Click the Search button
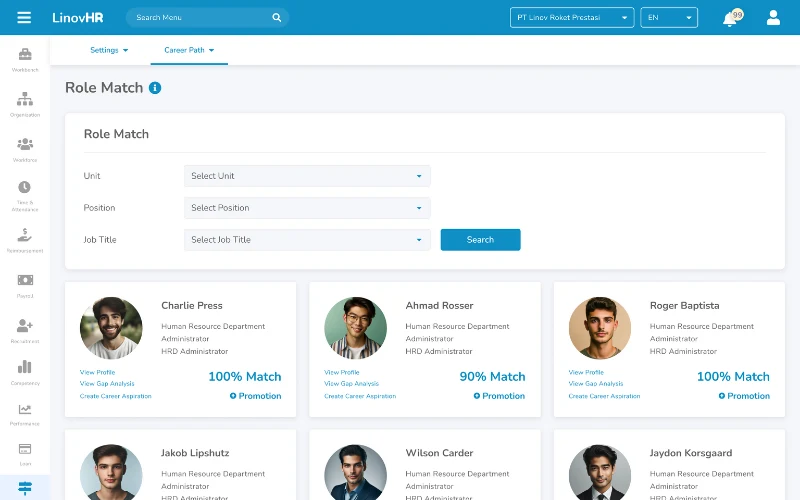 480,240
